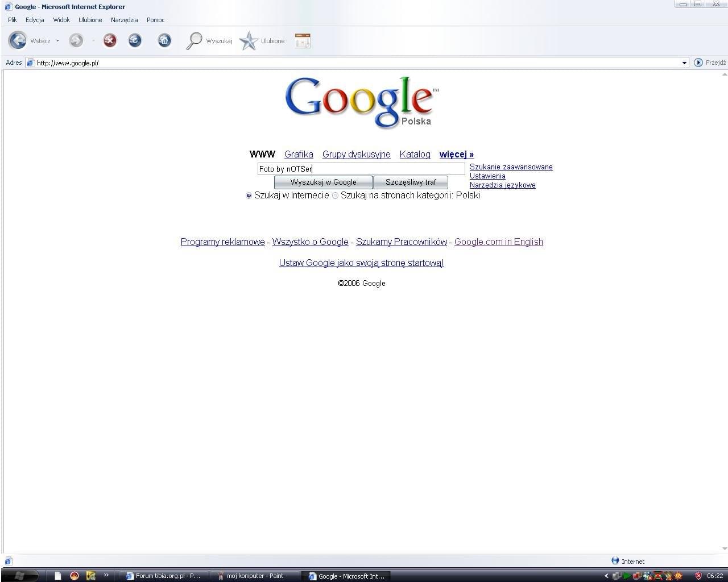Screen dimensions: 728x582
Task: Stop page loading with red X
Action: click(x=110, y=40)
